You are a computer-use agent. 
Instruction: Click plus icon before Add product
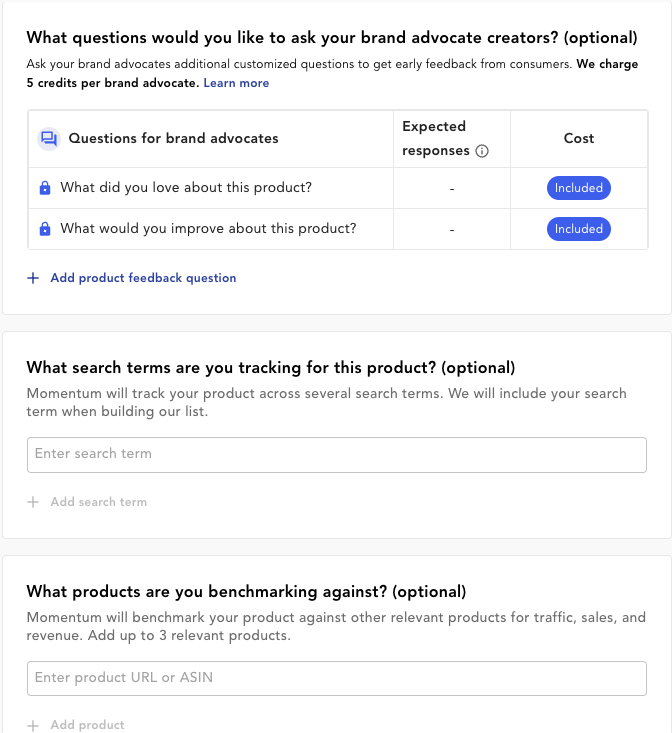(x=33, y=726)
